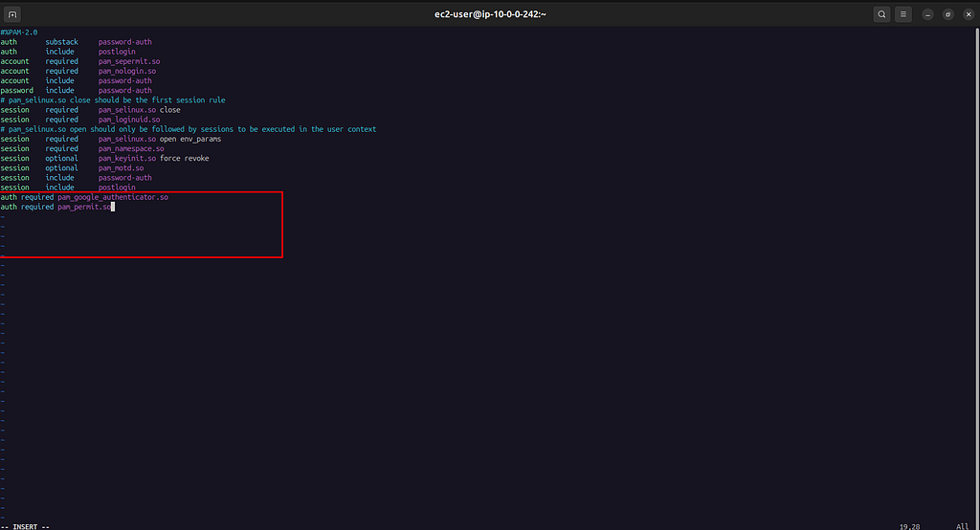Click pam_google_authenticator.so module name

[x=113, y=197]
